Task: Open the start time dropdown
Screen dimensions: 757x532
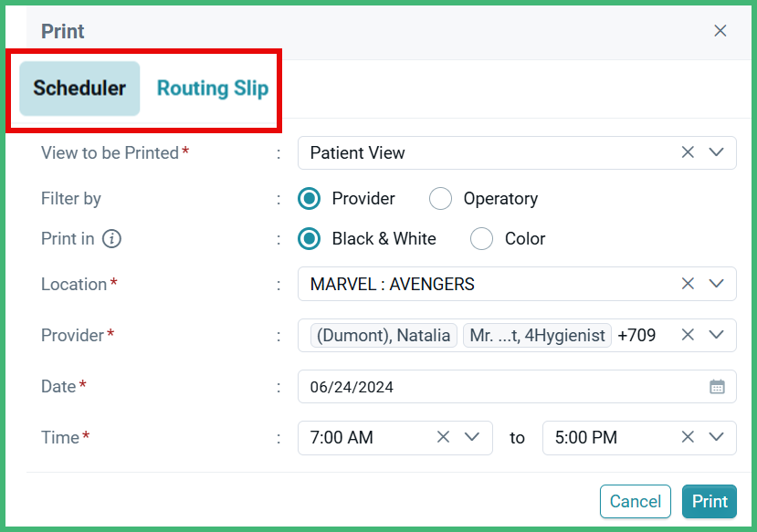Action: coord(471,437)
